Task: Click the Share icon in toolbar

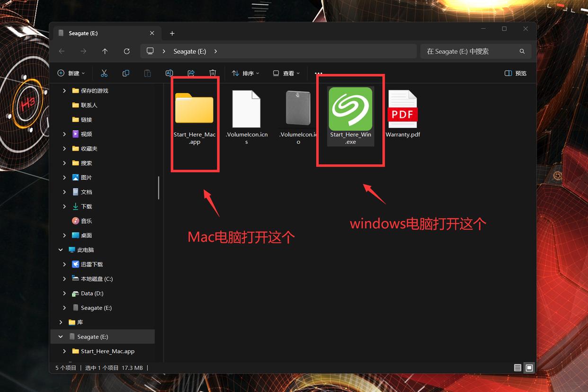Action: (x=191, y=73)
